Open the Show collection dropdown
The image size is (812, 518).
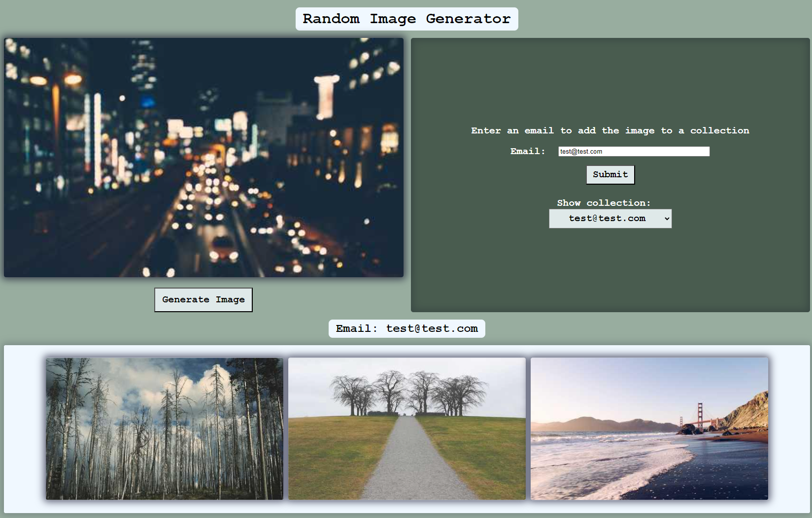(x=610, y=219)
